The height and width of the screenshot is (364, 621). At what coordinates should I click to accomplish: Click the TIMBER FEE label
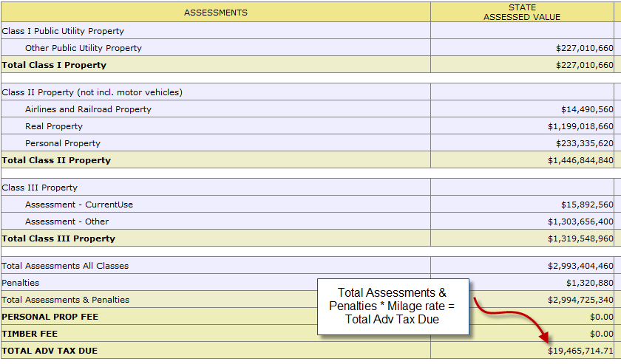(30, 334)
